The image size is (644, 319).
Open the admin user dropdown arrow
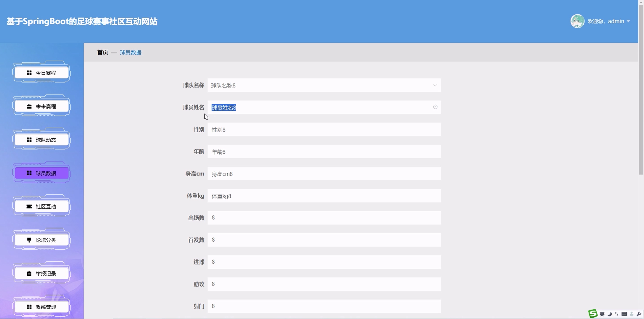(628, 21)
